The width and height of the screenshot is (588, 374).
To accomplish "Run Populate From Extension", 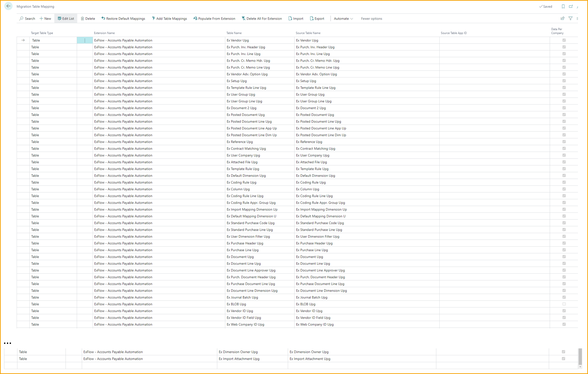I will point(214,18).
